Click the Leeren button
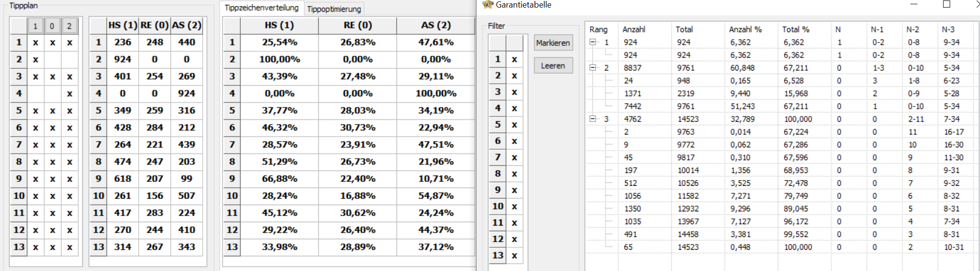Screen dimensions: 980x271 click(553, 65)
